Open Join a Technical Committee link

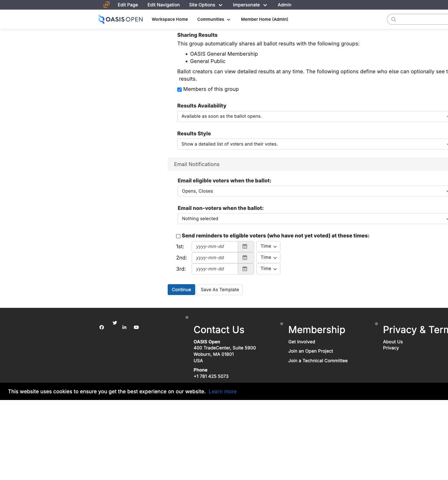318,361
